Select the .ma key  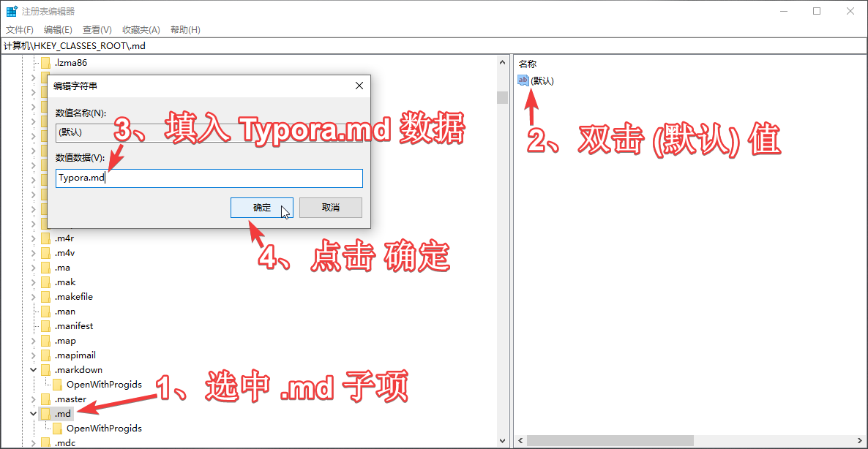62,268
